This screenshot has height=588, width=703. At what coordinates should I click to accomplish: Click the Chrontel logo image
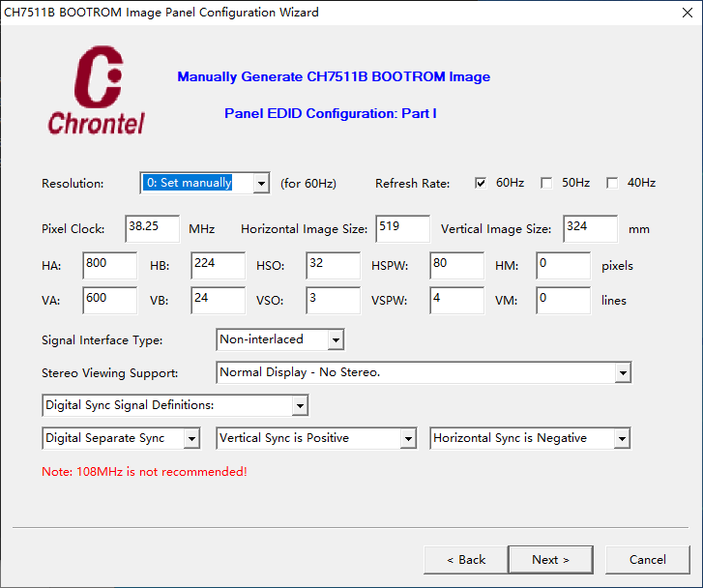click(97, 90)
